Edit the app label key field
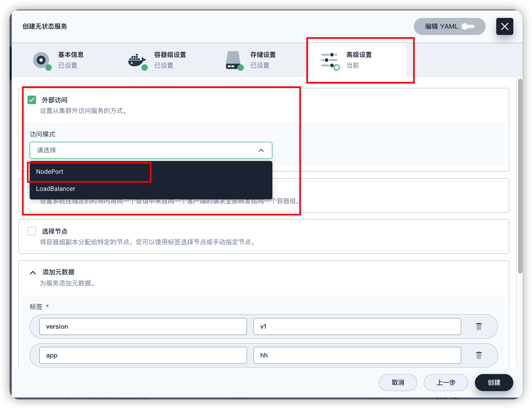This screenshot has height=409, width=532. click(x=143, y=355)
